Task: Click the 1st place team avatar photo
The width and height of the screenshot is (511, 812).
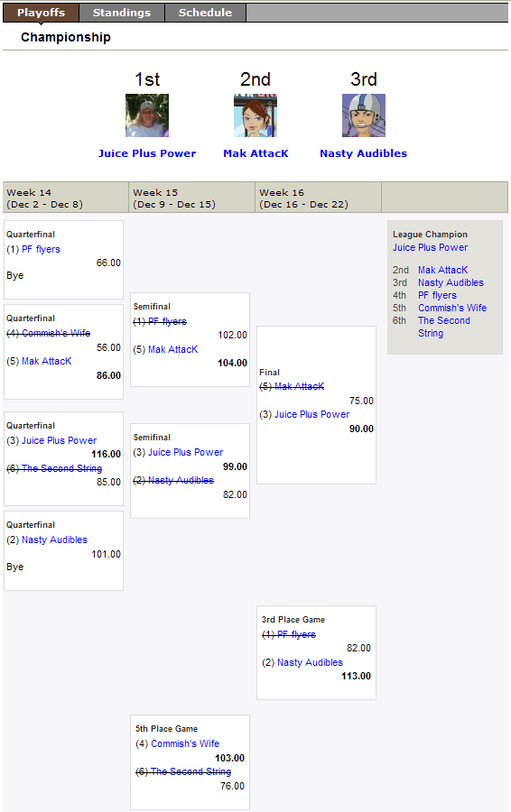Action: 147,115
